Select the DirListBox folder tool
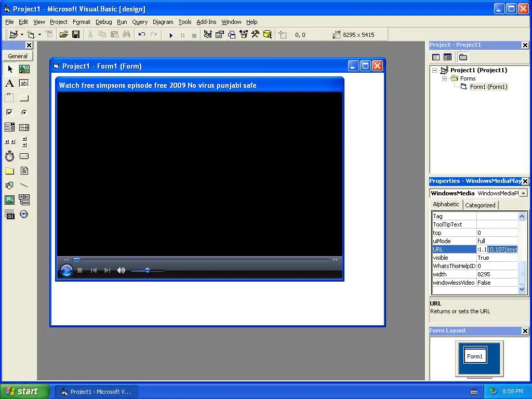Viewport: 532px width, 399px height. [9, 170]
